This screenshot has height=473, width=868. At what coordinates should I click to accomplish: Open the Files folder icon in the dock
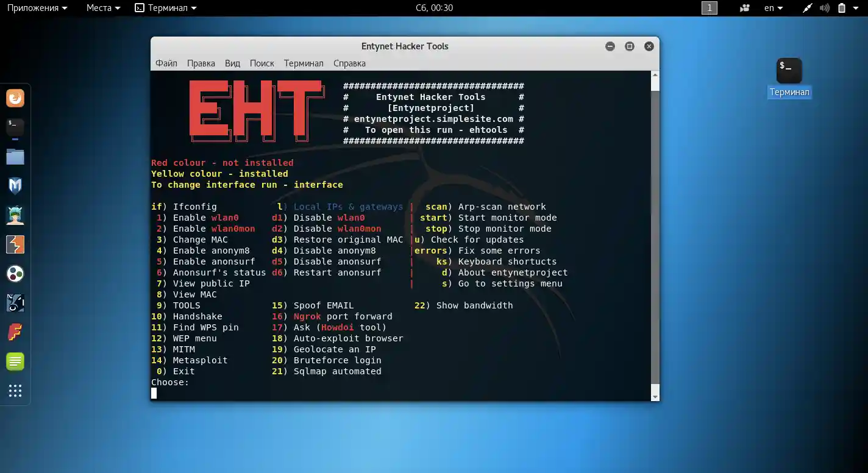[15, 157]
